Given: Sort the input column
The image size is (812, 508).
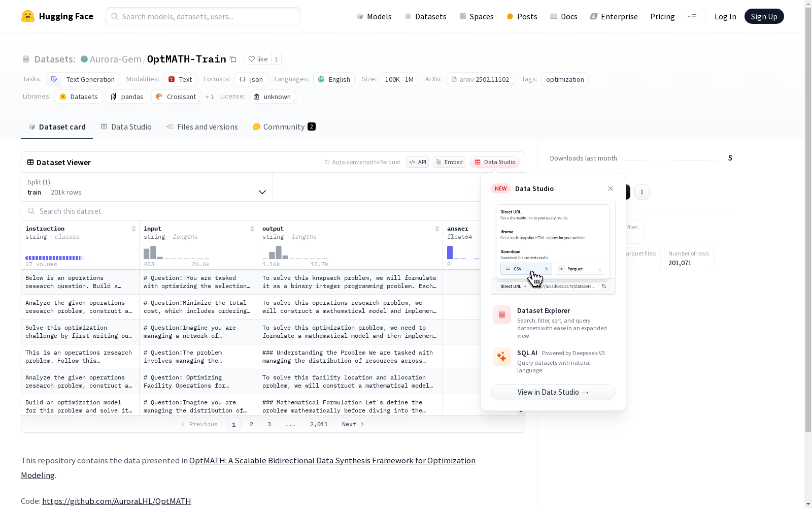Looking at the screenshot, I should coord(252,229).
